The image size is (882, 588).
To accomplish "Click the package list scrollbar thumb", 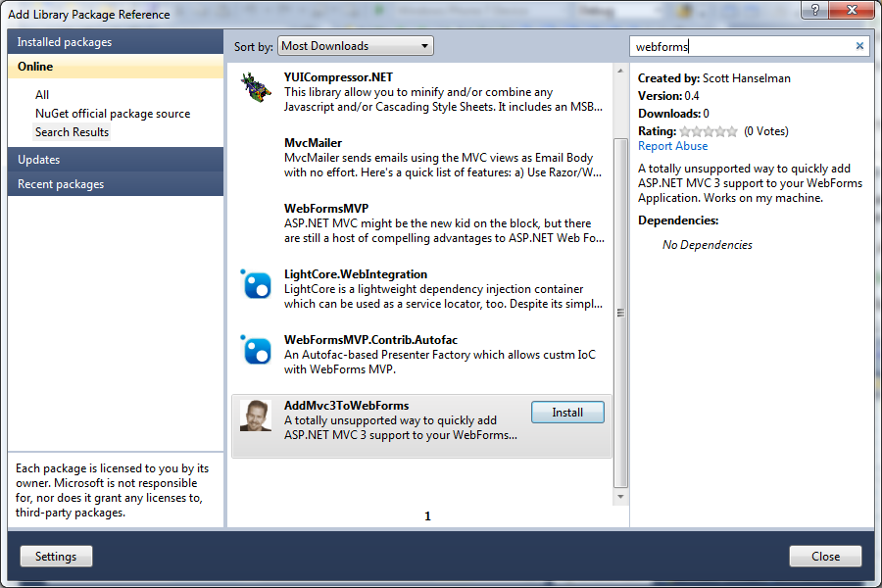I will (620, 313).
